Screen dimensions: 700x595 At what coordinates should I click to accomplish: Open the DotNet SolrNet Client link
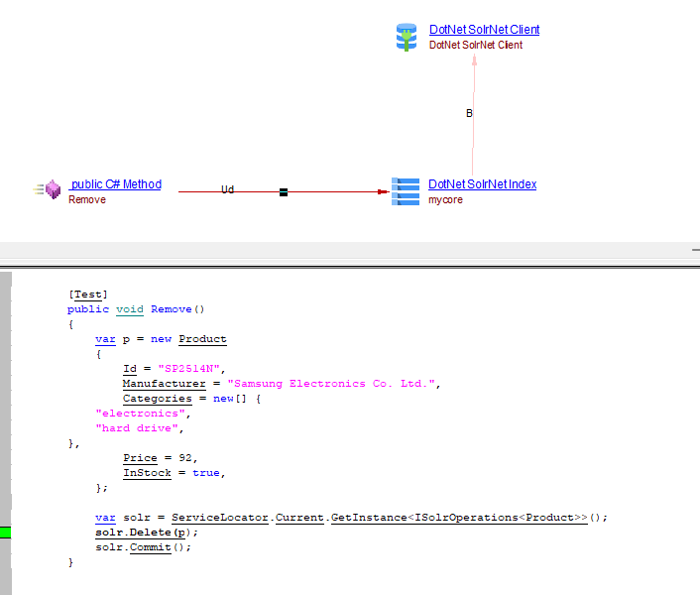point(484,30)
